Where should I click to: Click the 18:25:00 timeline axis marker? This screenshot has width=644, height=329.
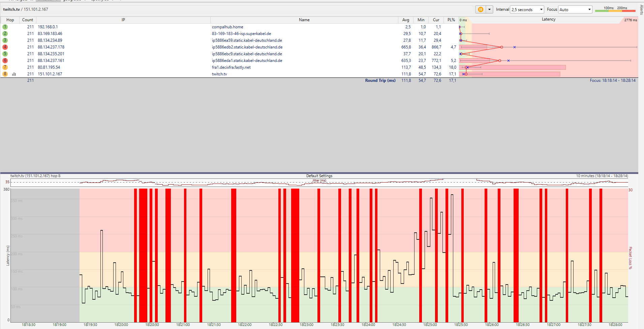point(430,325)
